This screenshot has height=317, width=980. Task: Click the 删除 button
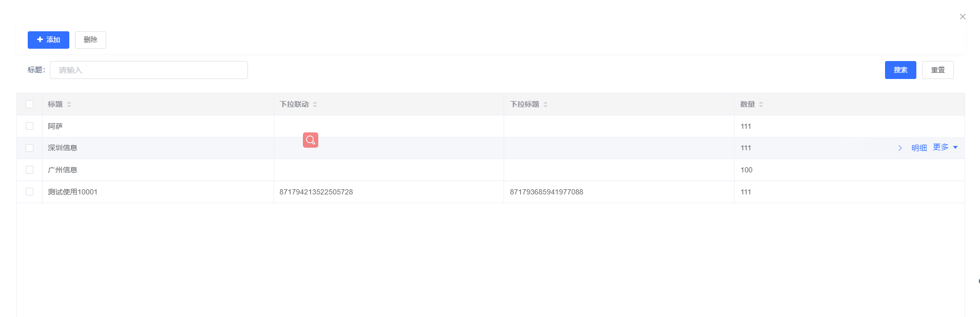click(x=90, y=40)
